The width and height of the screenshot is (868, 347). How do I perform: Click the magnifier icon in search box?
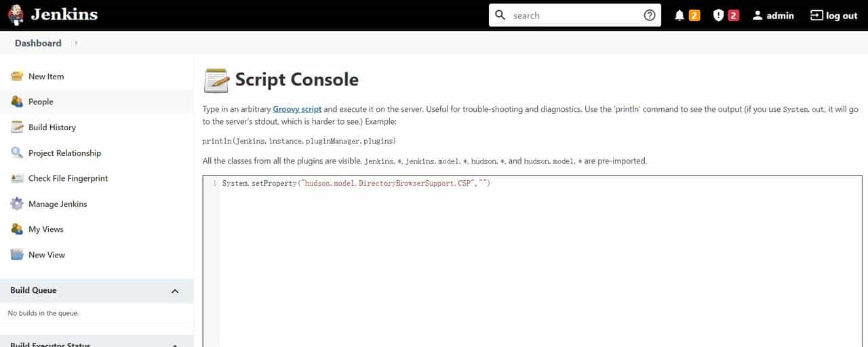pos(500,15)
